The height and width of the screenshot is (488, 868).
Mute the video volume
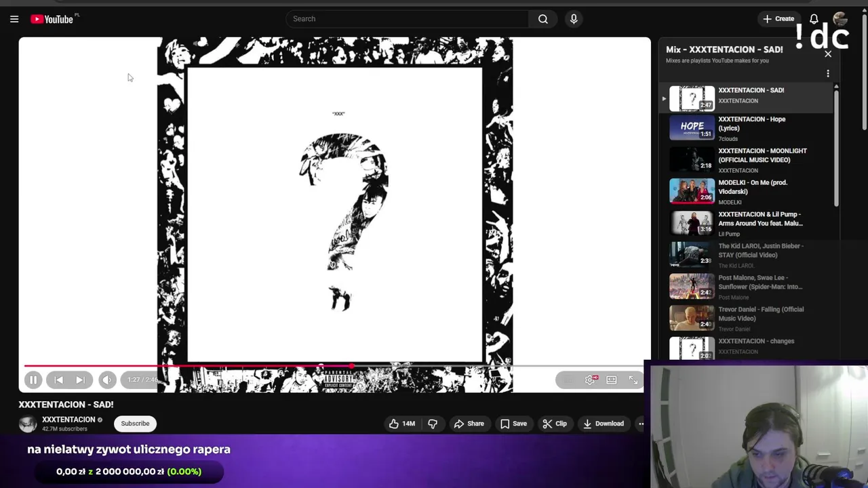coord(106,380)
